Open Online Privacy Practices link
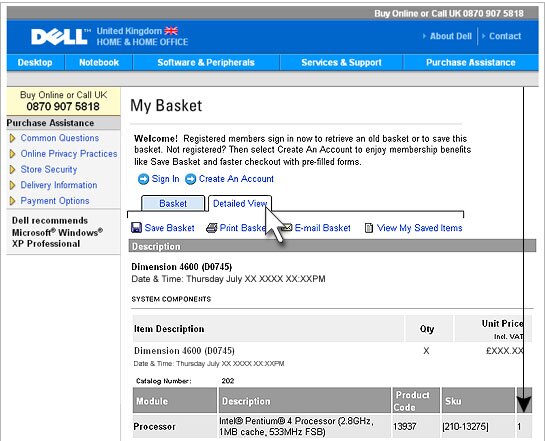Screen dimensions: 545x441 [x=69, y=154]
